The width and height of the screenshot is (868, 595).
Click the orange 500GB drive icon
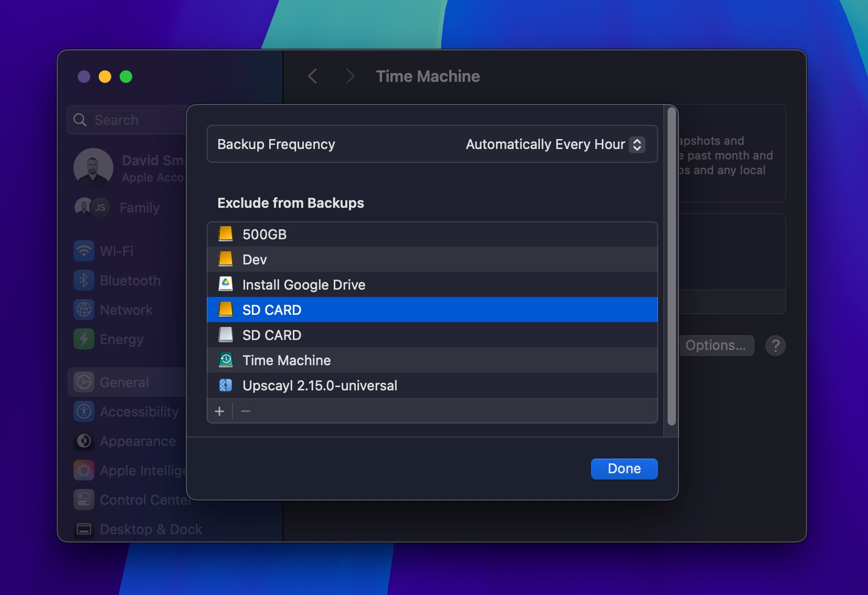pyautogui.click(x=226, y=234)
